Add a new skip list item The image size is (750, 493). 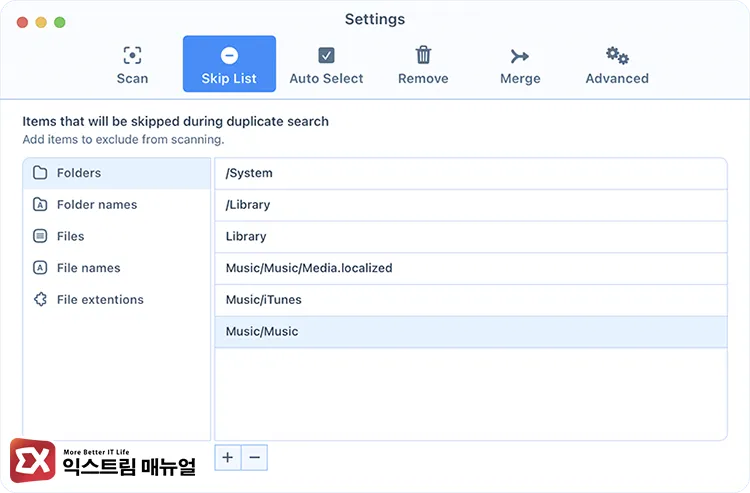pyautogui.click(x=228, y=458)
